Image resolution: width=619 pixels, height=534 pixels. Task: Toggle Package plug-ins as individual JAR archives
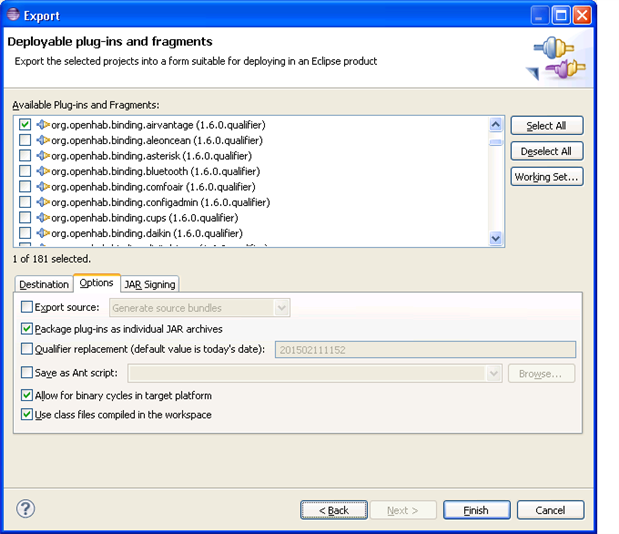(x=27, y=328)
